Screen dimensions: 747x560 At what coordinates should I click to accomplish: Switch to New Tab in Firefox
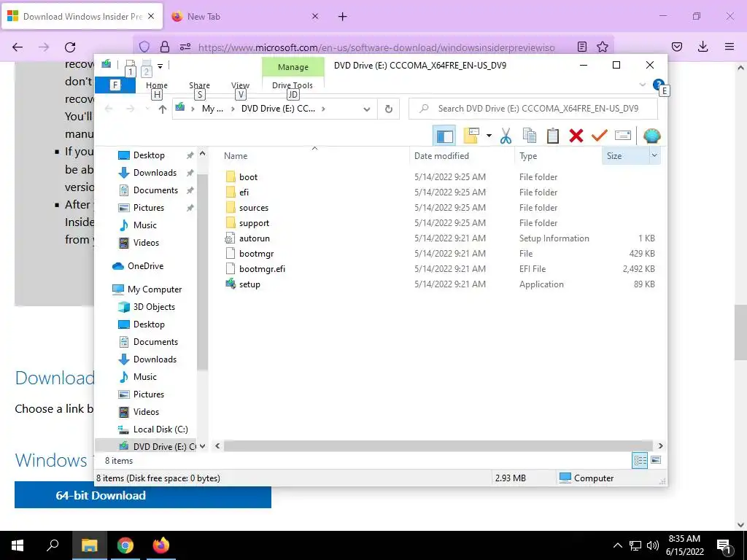click(x=242, y=16)
